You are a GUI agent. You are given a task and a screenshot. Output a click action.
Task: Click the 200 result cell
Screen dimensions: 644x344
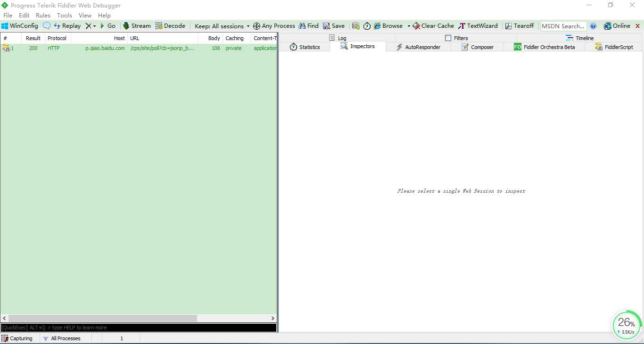point(33,48)
